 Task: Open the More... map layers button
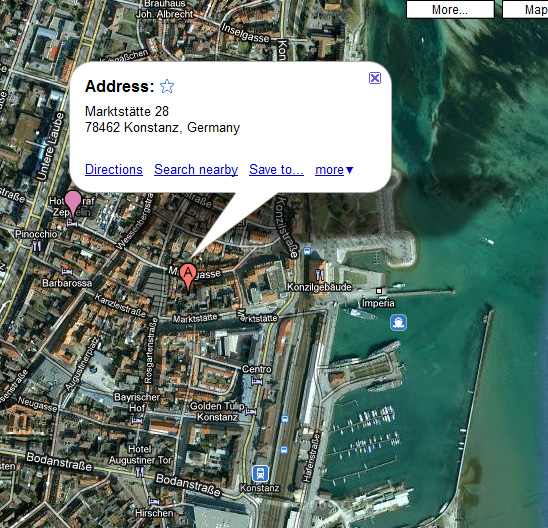[450, 9]
